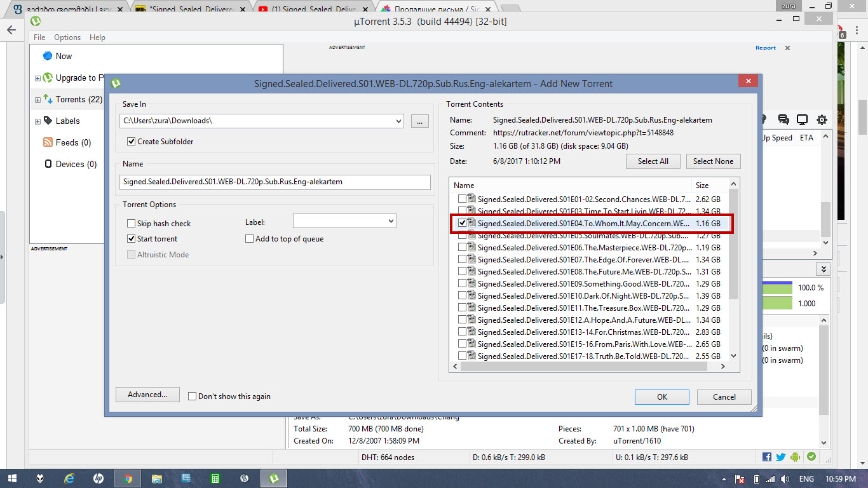Click the Twitter bird icon in status bar
This screenshot has height=488, width=868.
pos(782,457)
